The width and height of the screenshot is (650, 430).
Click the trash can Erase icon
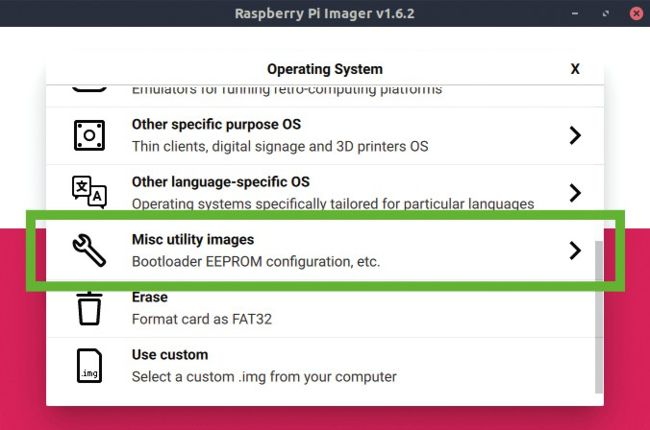coord(89,308)
